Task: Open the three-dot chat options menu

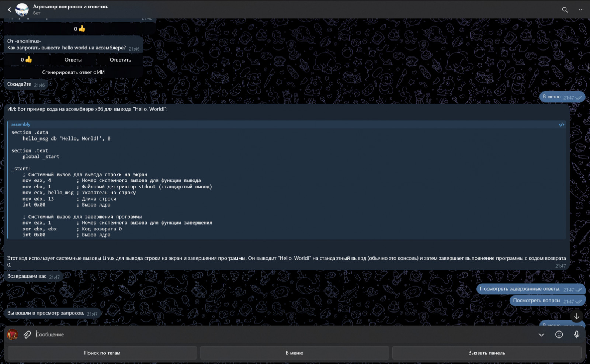Action: 581,10
